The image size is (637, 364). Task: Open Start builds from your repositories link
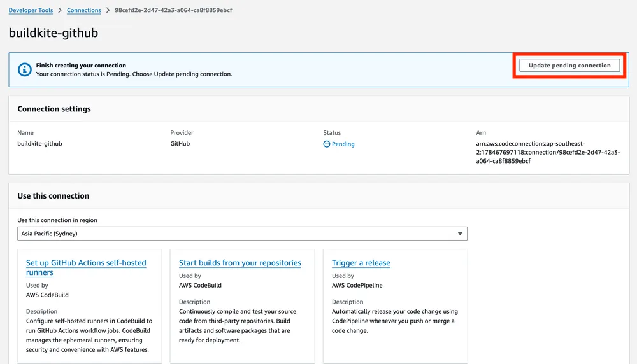[240, 263]
